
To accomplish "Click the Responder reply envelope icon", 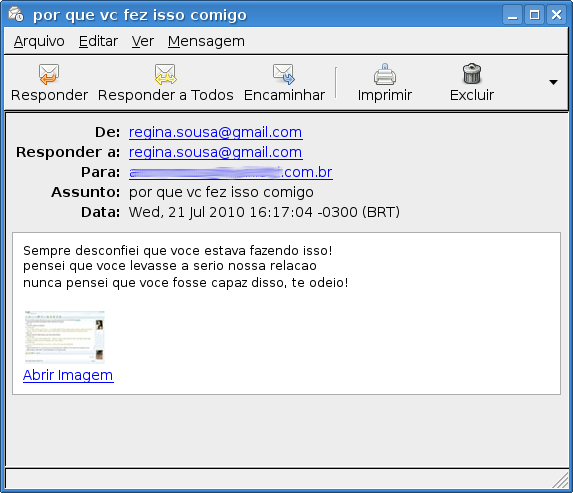I will (x=49, y=74).
